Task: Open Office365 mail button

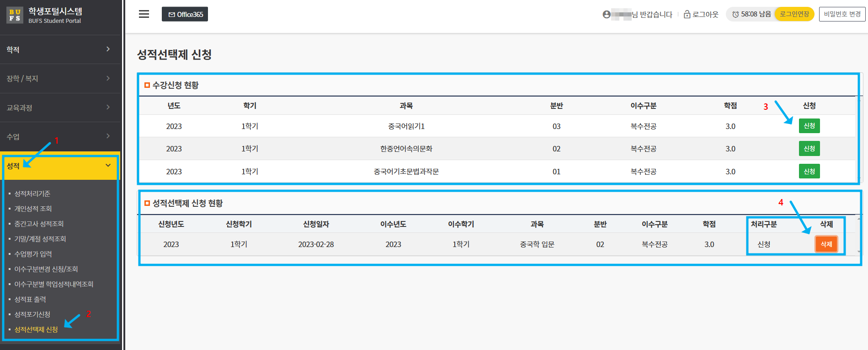Action: (185, 14)
